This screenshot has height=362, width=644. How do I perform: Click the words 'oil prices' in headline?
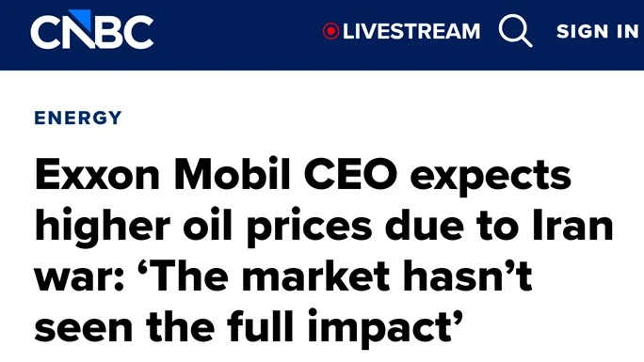(x=278, y=226)
